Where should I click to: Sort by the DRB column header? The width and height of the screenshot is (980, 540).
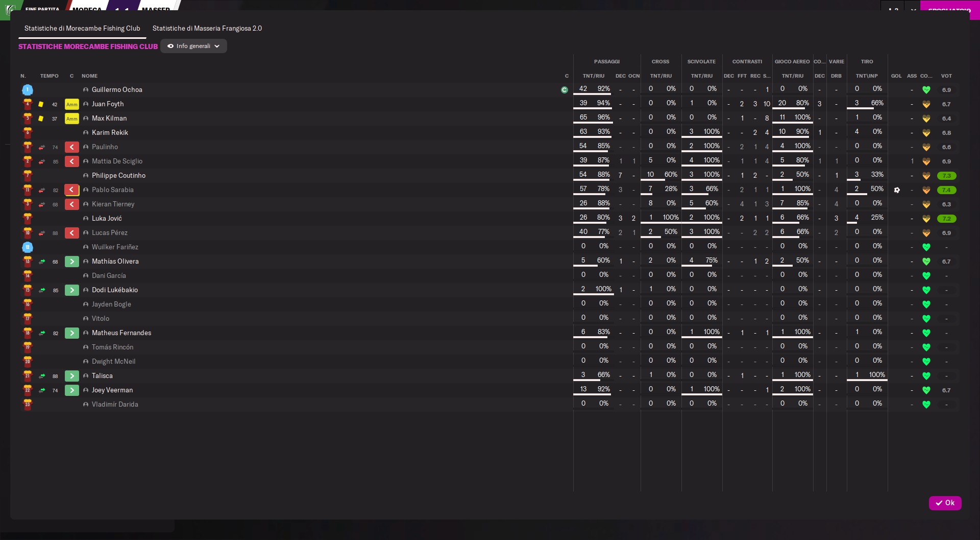836,76
